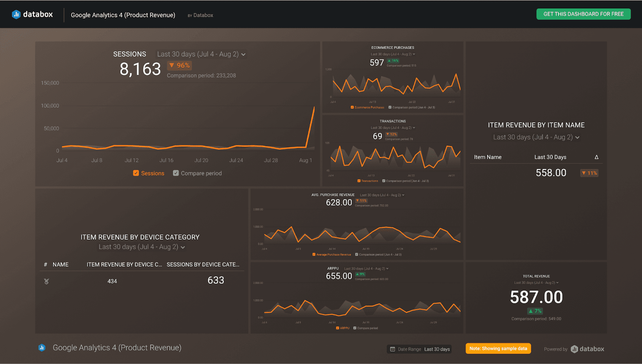642x364 pixels.
Task: Open the Sessions date range dropdown
Action: 201,54
